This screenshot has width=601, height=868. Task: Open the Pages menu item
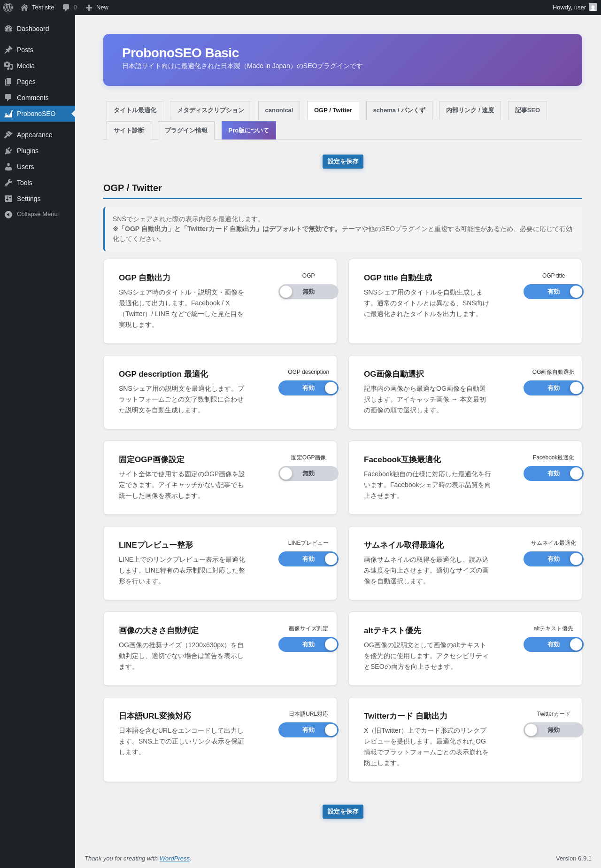point(38,82)
